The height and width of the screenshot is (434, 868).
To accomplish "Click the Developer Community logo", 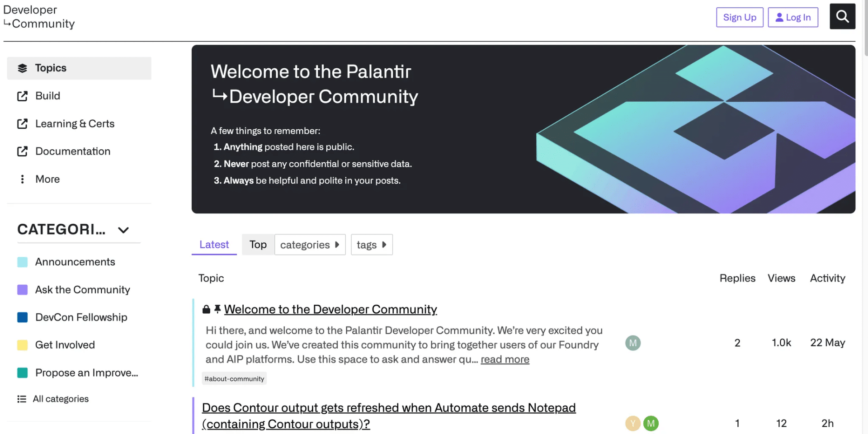I will (x=39, y=17).
